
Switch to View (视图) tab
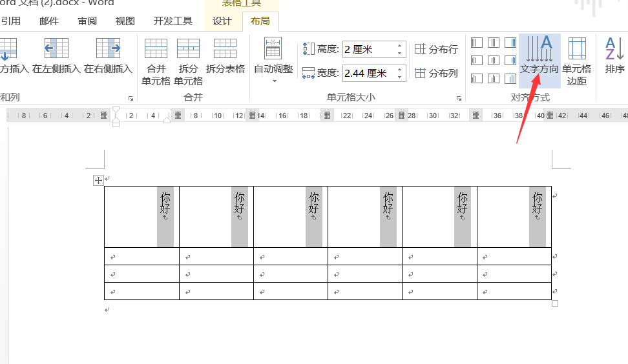[125, 21]
